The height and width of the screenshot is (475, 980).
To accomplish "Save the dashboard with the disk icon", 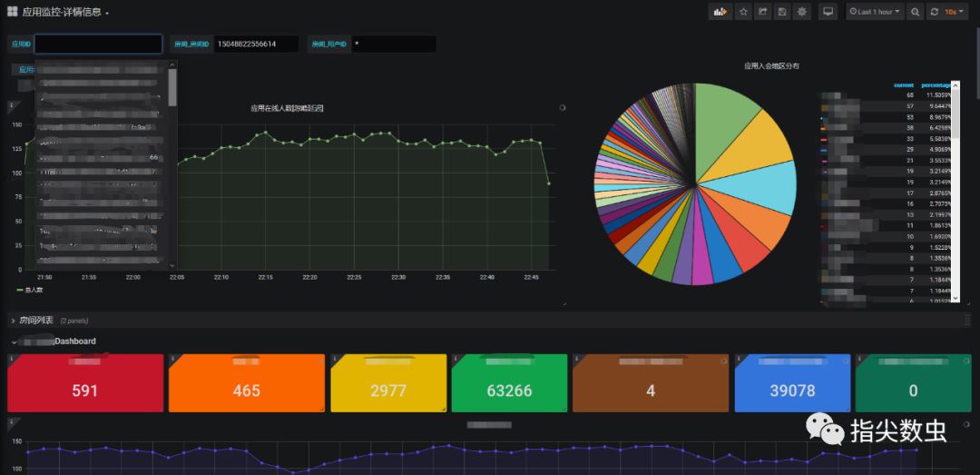I will (x=782, y=12).
